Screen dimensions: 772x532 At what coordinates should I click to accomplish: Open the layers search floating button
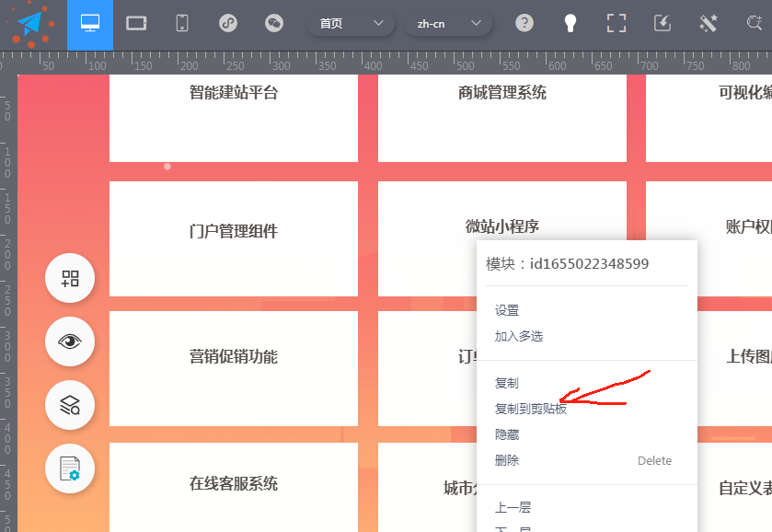[x=70, y=405]
